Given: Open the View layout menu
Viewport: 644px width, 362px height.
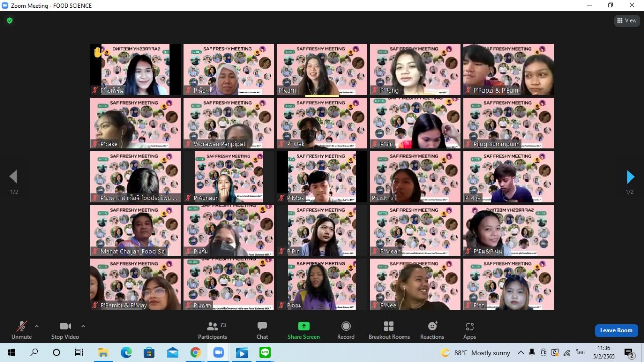Looking at the screenshot, I should (626, 21).
